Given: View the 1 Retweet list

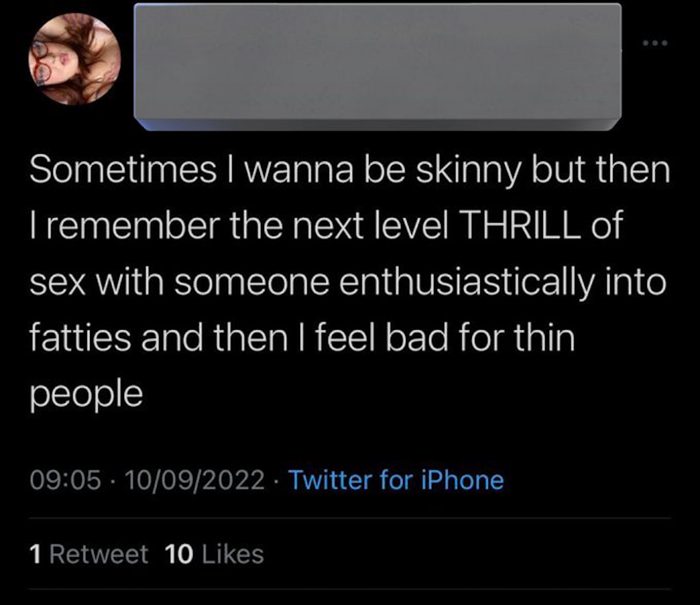Looking at the screenshot, I should [89, 554].
